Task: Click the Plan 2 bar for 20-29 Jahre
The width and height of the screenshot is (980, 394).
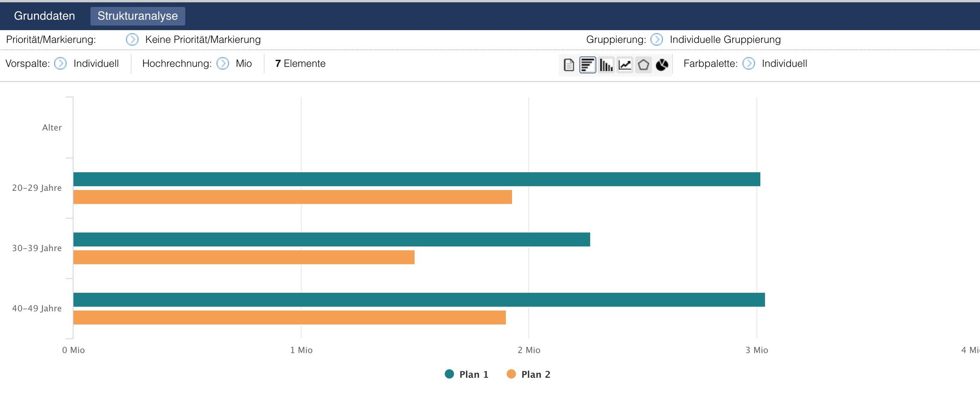Action: click(x=292, y=197)
